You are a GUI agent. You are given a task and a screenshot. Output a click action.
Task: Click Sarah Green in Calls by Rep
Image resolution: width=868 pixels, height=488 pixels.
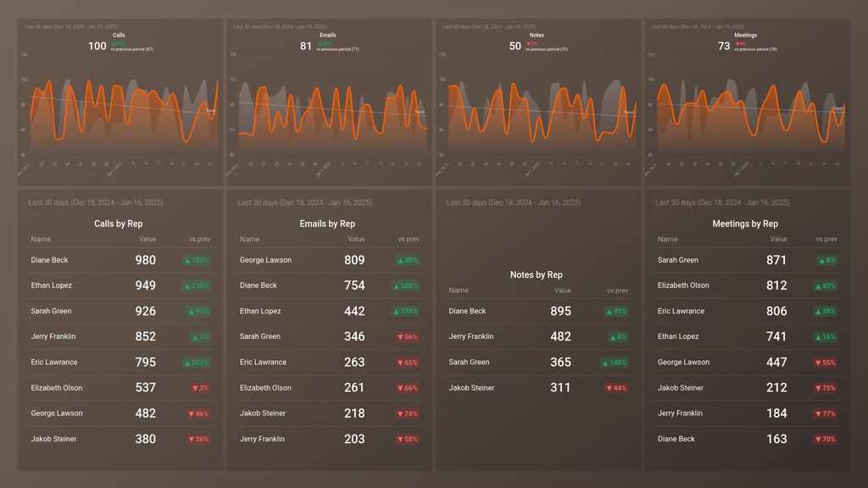click(51, 311)
